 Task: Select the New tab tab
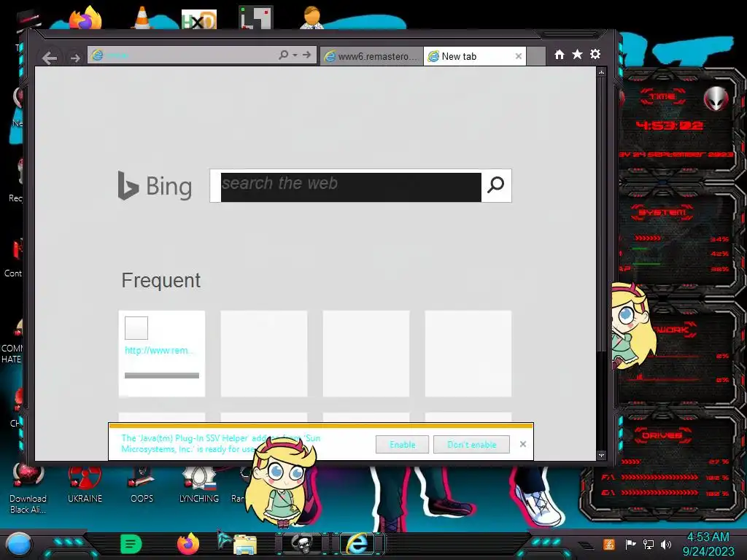click(470, 56)
